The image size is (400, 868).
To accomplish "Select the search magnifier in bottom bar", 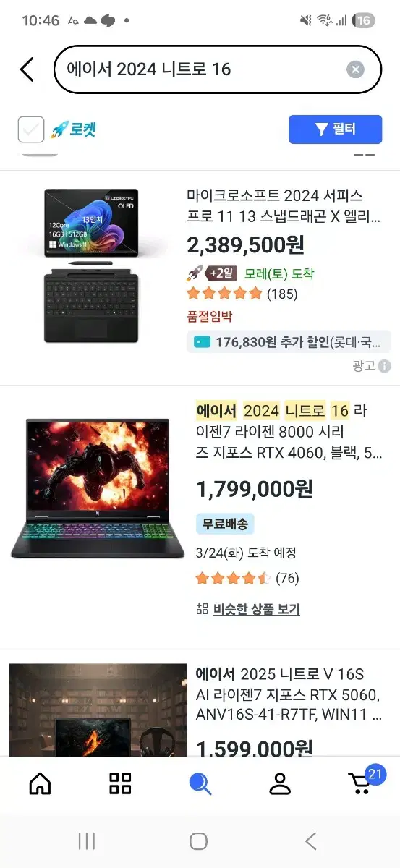I will coord(200,783).
